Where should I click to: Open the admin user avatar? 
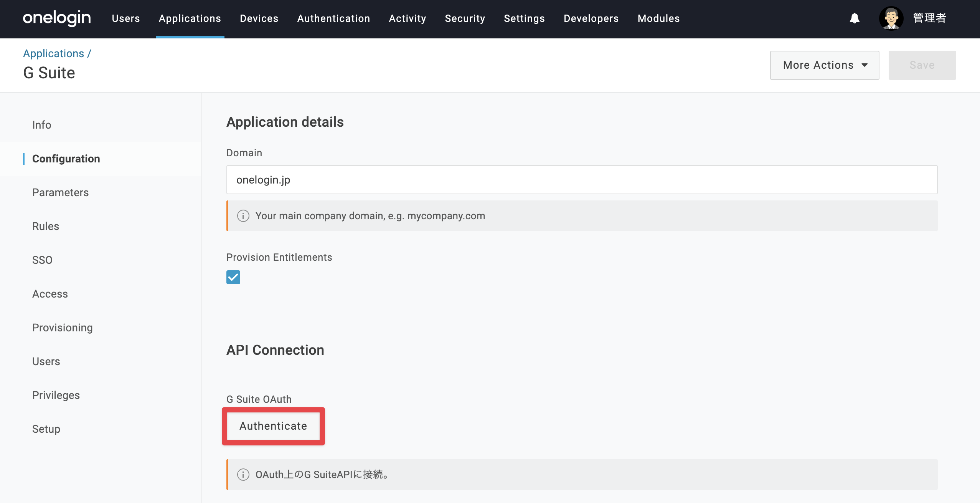coord(891,18)
